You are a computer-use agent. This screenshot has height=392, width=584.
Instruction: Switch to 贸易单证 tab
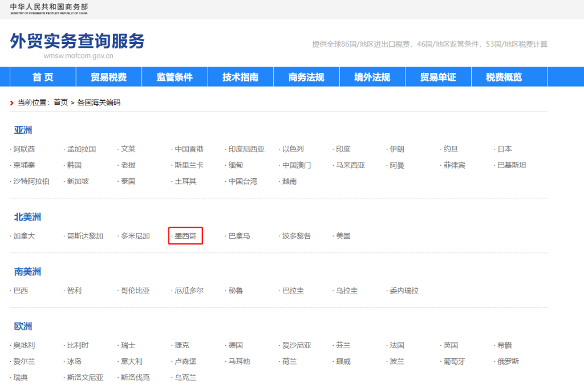438,76
